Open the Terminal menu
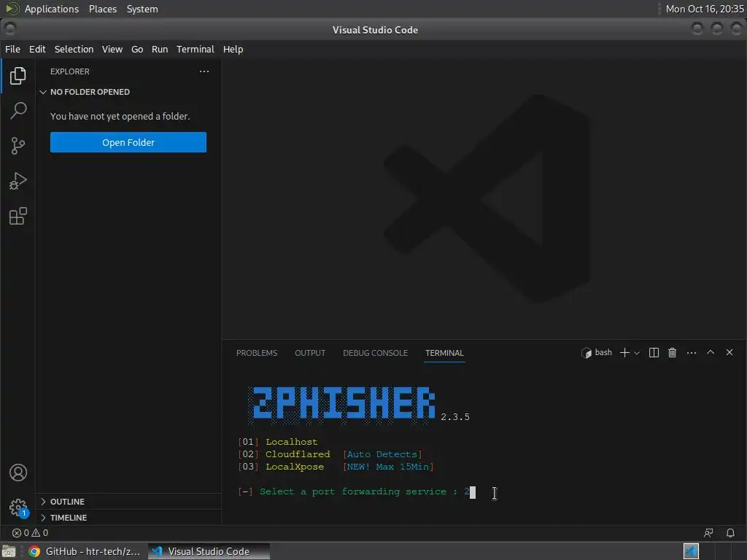Screen dimensions: 747x560 (x=196, y=49)
